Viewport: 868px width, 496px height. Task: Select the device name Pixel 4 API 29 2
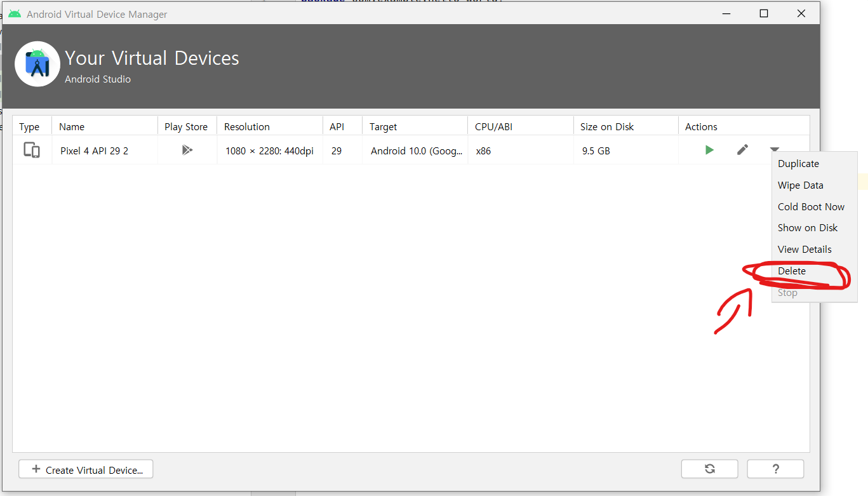tap(94, 151)
